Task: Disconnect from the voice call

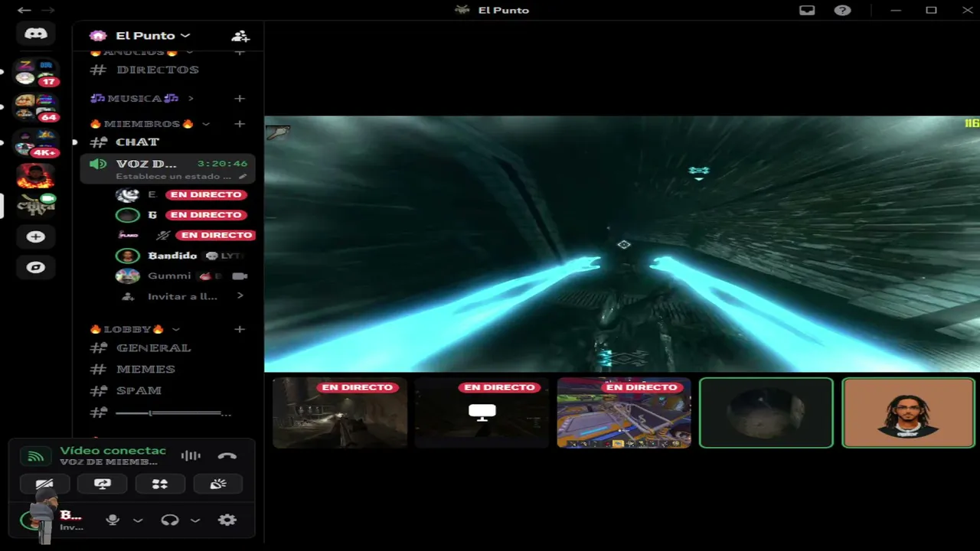Action: click(x=227, y=456)
